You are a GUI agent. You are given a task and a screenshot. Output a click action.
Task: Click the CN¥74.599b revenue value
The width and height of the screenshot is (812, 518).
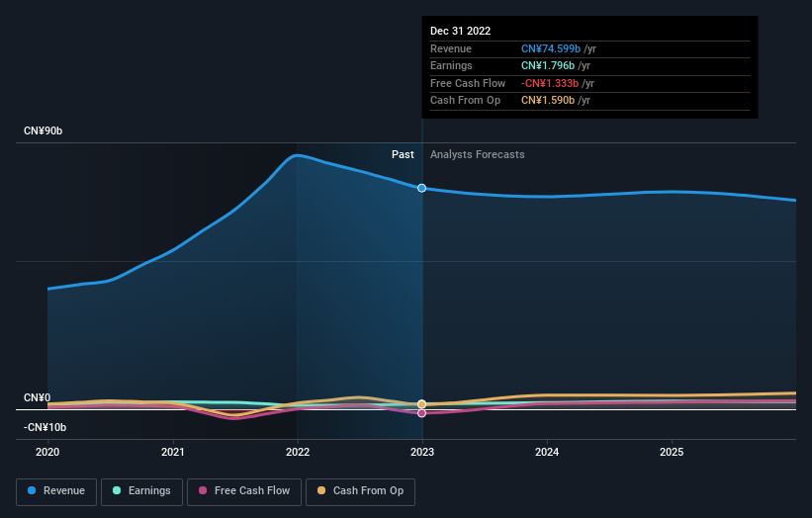coord(551,48)
